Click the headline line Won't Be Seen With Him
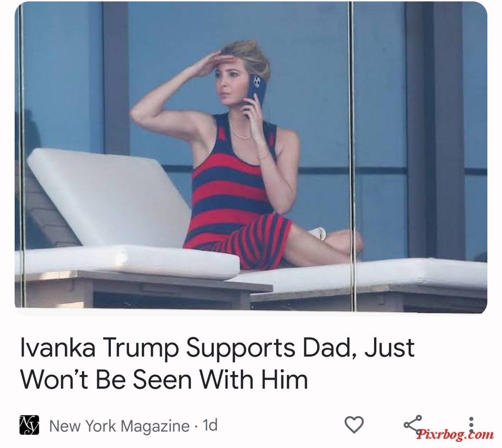Viewport: 502px width, 448px height. coord(164,380)
